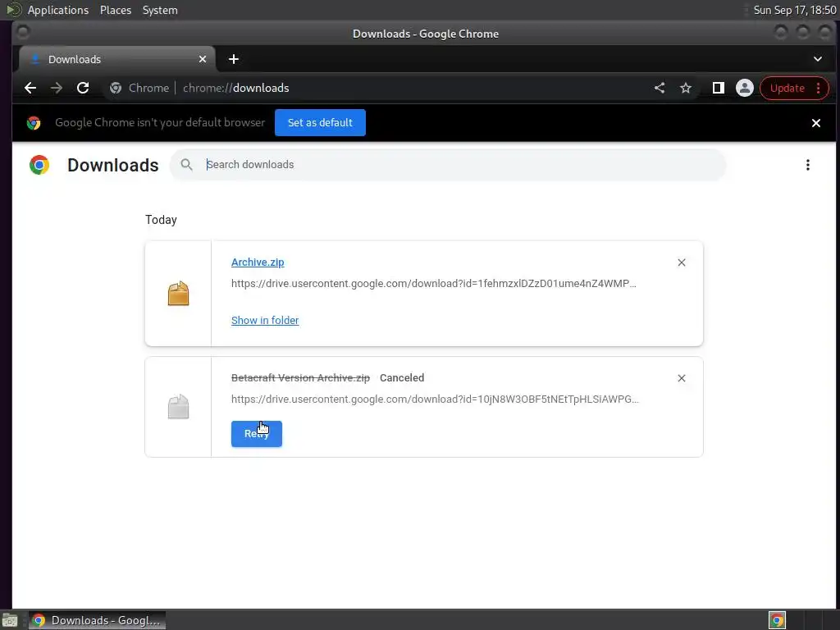Click the search magnifier icon

point(186,164)
